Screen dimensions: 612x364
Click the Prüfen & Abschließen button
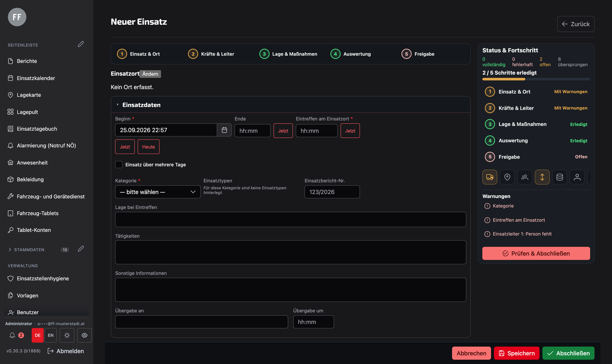tap(536, 253)
